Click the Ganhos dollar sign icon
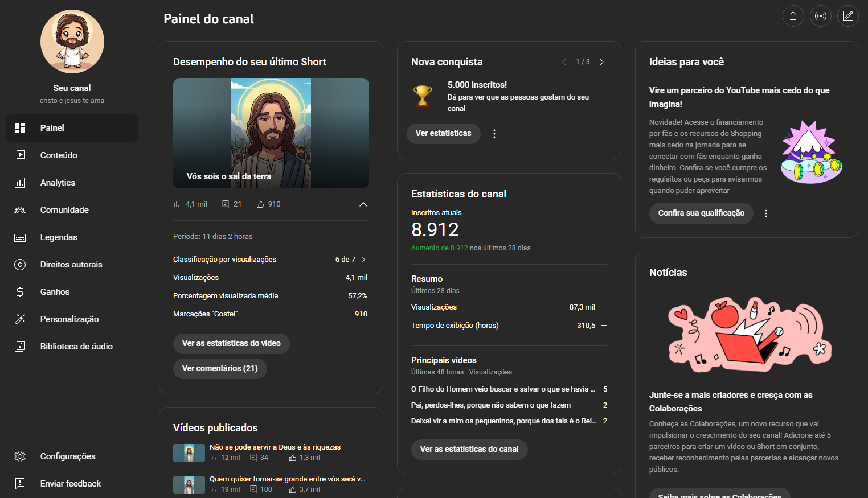This screenshot has height=498, width=868. point(20,292)
